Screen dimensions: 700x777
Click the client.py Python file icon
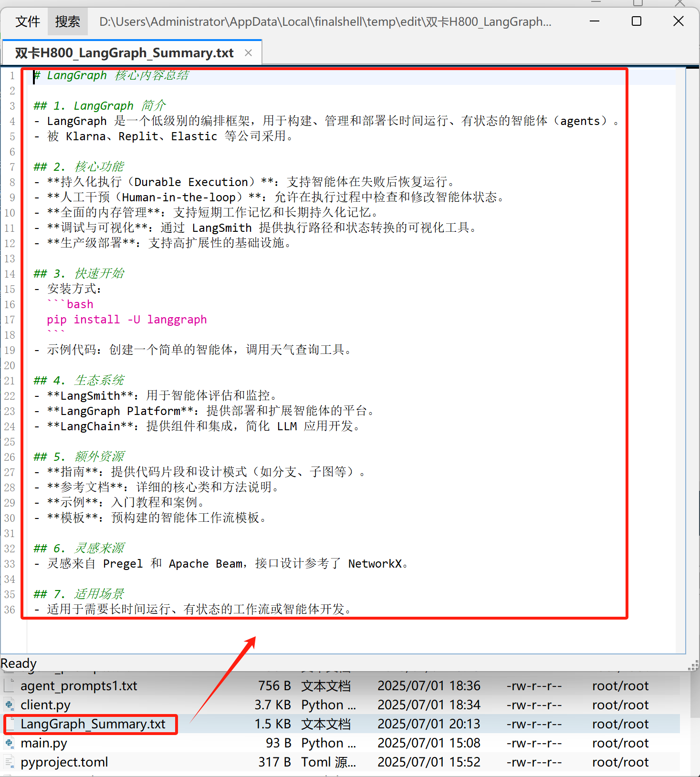point(10,704)
